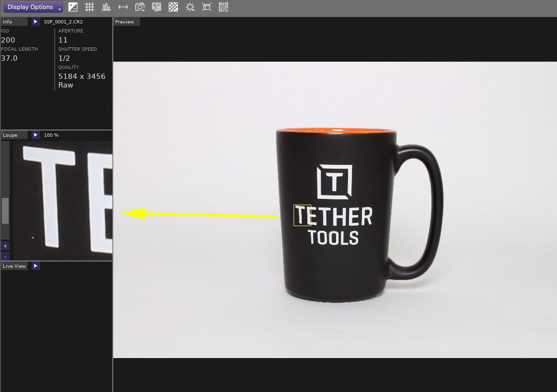Expand the Info panel arrow menu
Screen dimensions: 557x392
coord(36,22)
